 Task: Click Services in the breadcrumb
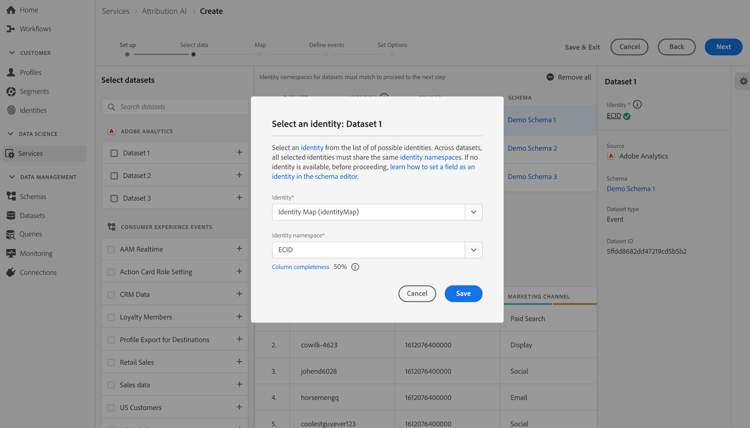coord(115,11)
